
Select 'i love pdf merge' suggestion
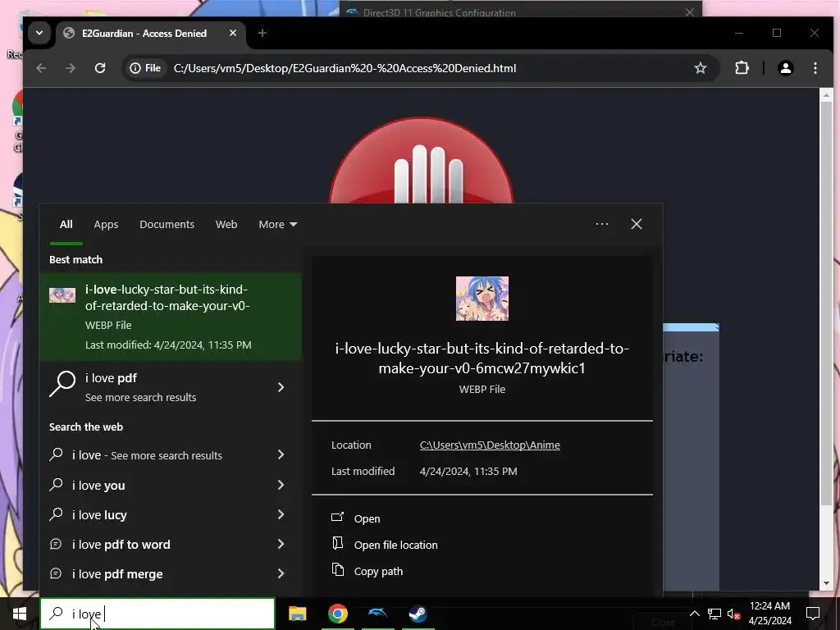(x=150, y=573)
